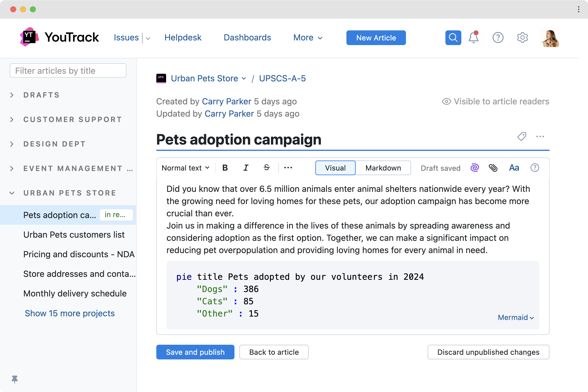
Task: Open notifications bell
Action: (x=473, y=38)
